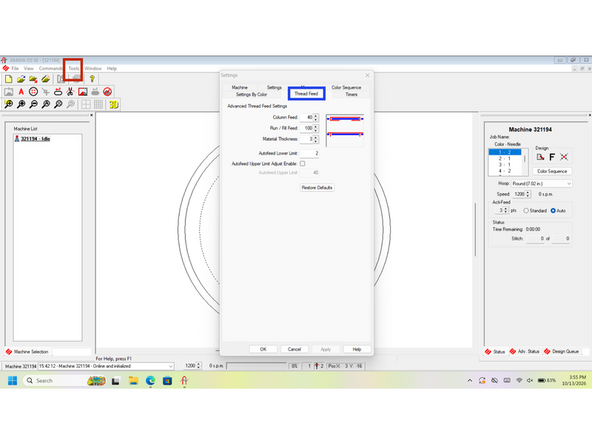Click the New design icon in toolbar
592x444 pixels.
point(9,79)
